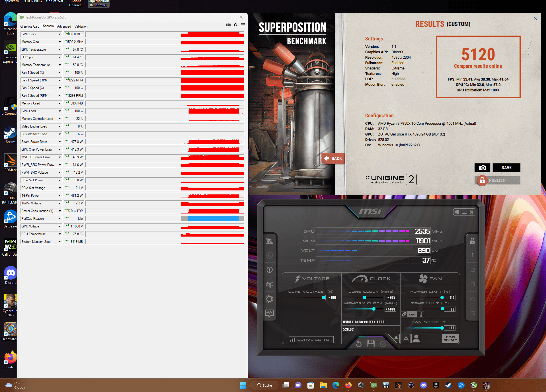This screenshot has height=392, width=546.
Task: Open Firefox from the taskbar
Action: coord(348,385)
